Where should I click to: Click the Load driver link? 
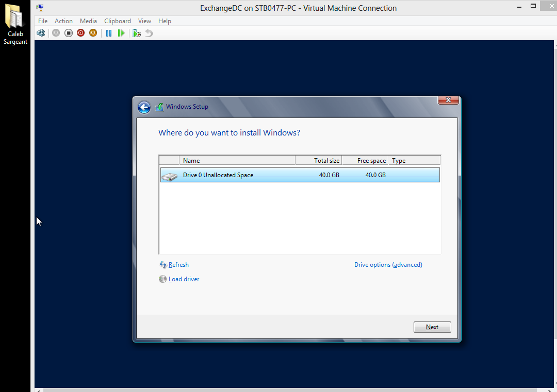[184, 279]
